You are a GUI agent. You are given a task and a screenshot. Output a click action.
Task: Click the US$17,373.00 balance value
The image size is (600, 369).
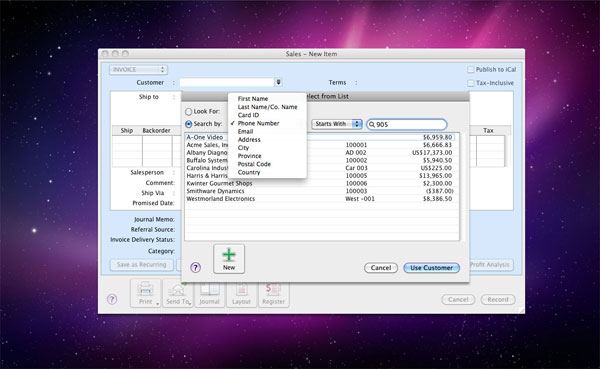[432, 152]
